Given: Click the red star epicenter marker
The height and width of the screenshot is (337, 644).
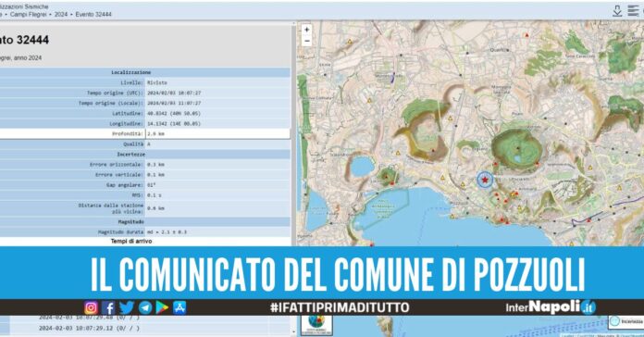Looking at the screenshot, I should pos(485,180).
